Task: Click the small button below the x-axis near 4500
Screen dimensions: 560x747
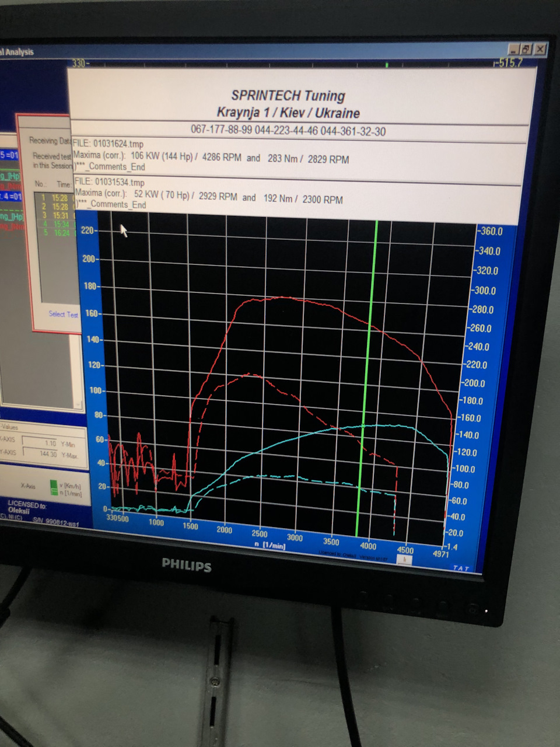Action: [404, 560]
